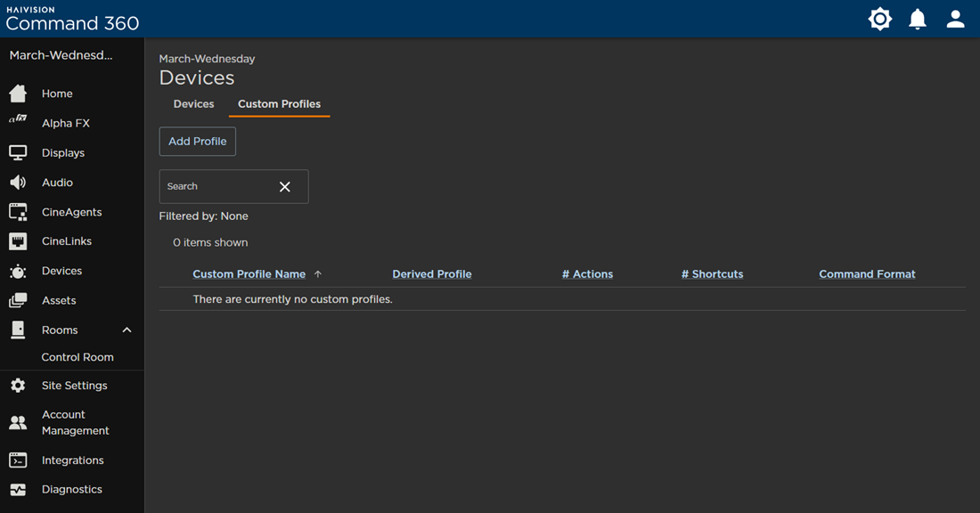The height and width of the screenshot is (513, 980).
Task: Toggle sort arrow beside Custom Profile Name
Action: [317, 274]
